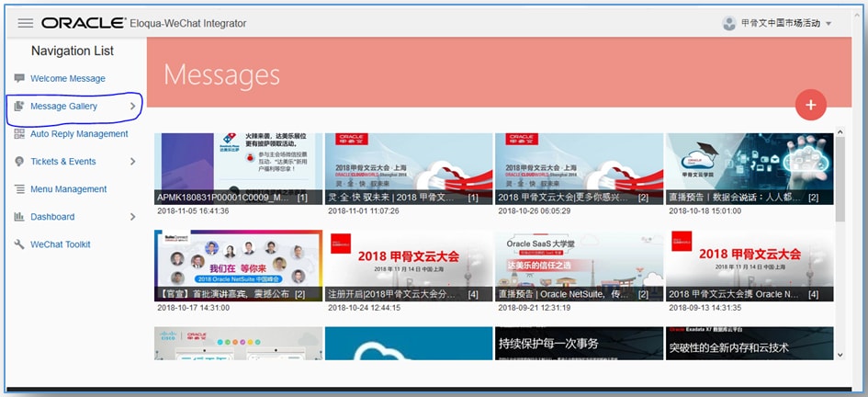Expand Message Gallery chevron

tap(132, 106)
